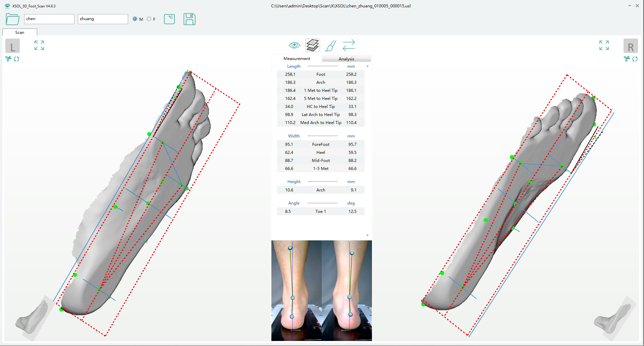
Task: Click the first name field containing chen
Action: click(x=49, y=19)
